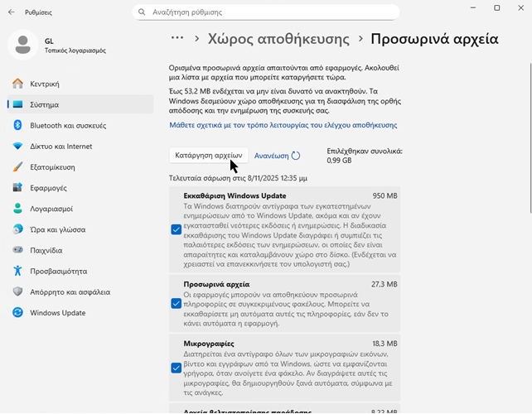Open Δίκτυο και Internet settings
Screen dimensions: 532x414
click(x=60, y=147)
